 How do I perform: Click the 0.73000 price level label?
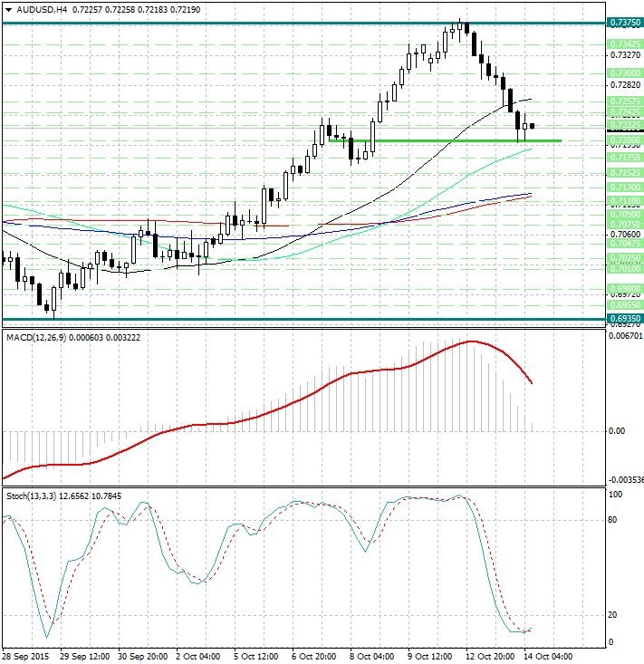pos(625,73)
